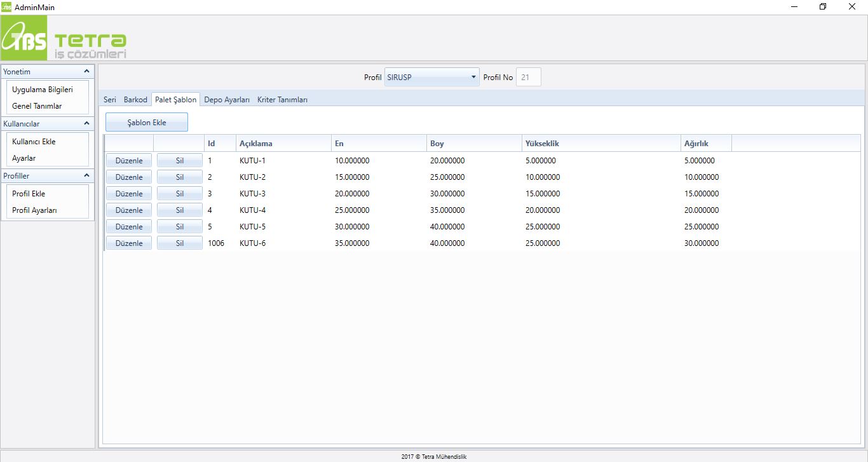
Task: Switch to the Barkod tab
Action: coord(135,100)
